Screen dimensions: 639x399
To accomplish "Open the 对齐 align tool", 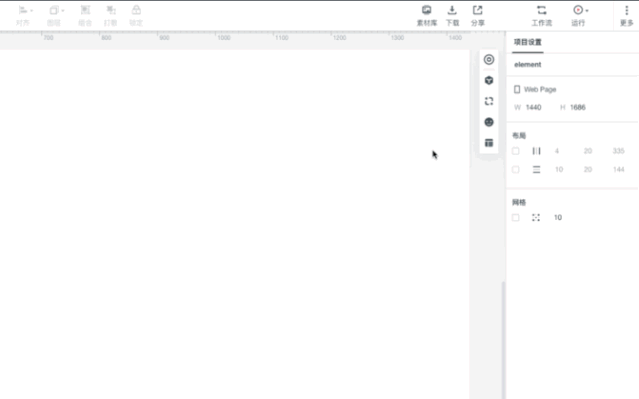I will click(23, 15).
